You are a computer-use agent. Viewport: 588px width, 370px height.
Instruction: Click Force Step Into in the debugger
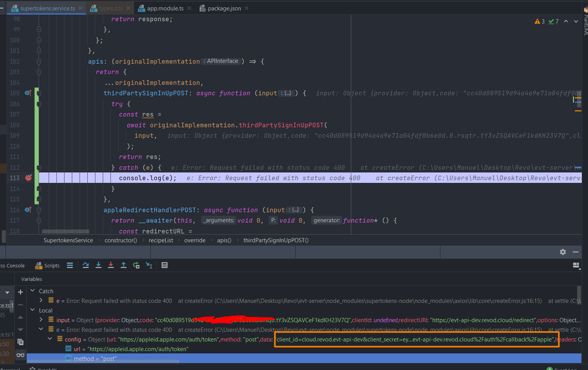pos(111,265)
